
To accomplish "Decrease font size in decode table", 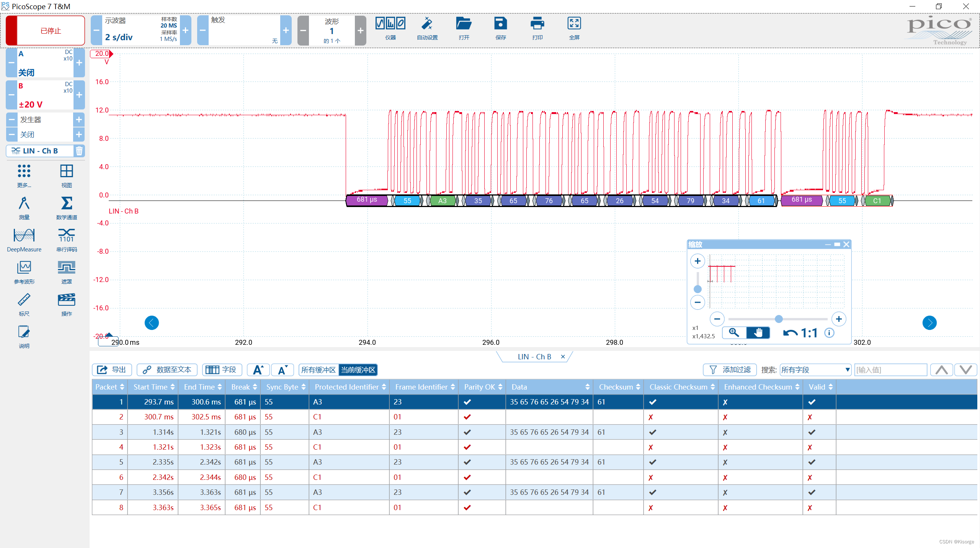I will click(283, 370).
